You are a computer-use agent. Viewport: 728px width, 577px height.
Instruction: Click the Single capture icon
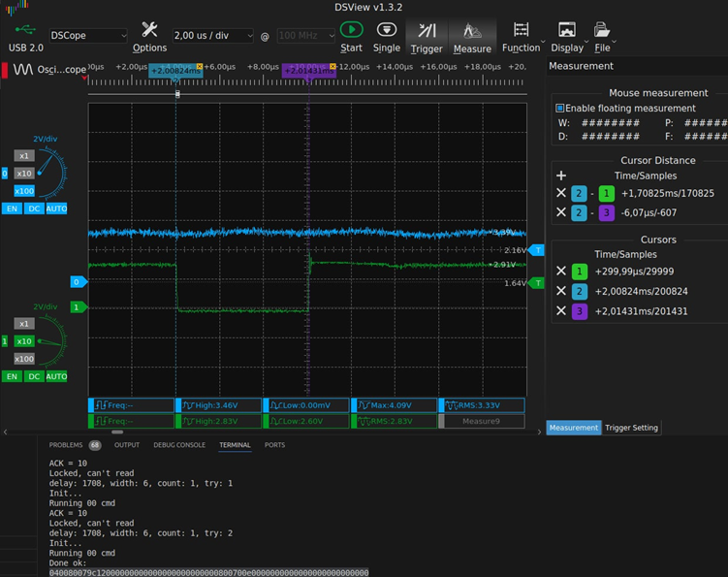(386, 31)
